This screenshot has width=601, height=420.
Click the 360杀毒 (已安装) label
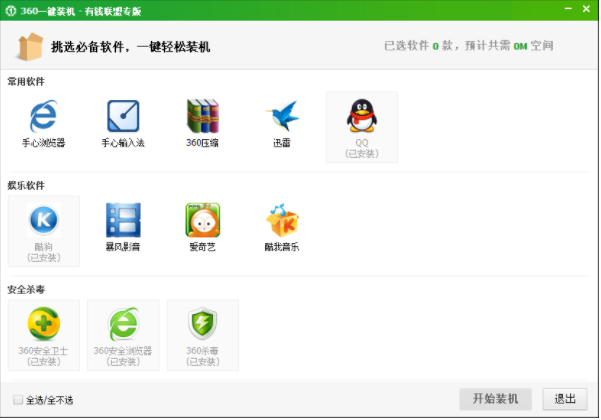click(202, 356)
